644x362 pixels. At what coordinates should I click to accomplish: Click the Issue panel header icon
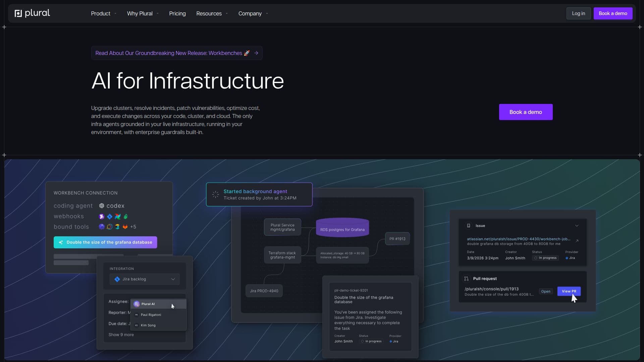(x=469, y=226)
